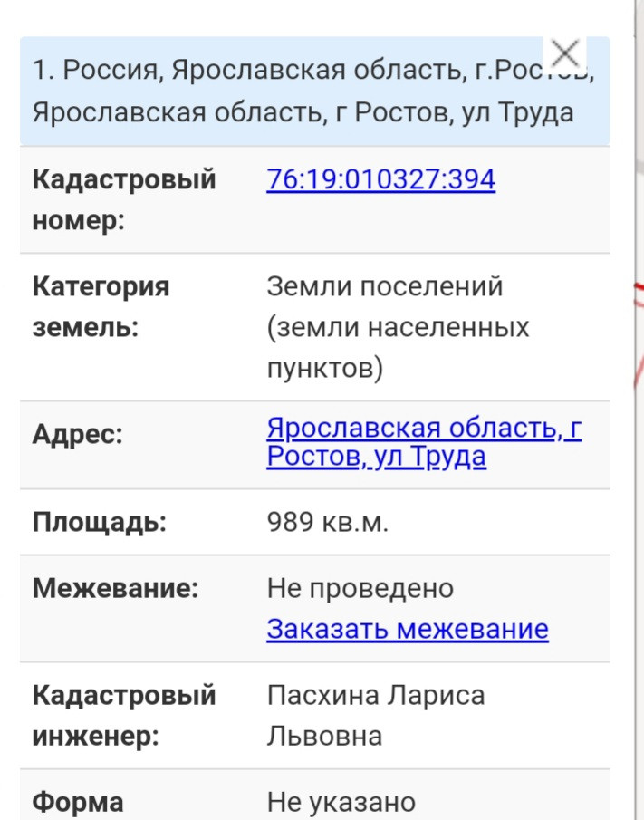
Task: Select the Не указано value
Action: pyautogui.click(x=341, y=802)
